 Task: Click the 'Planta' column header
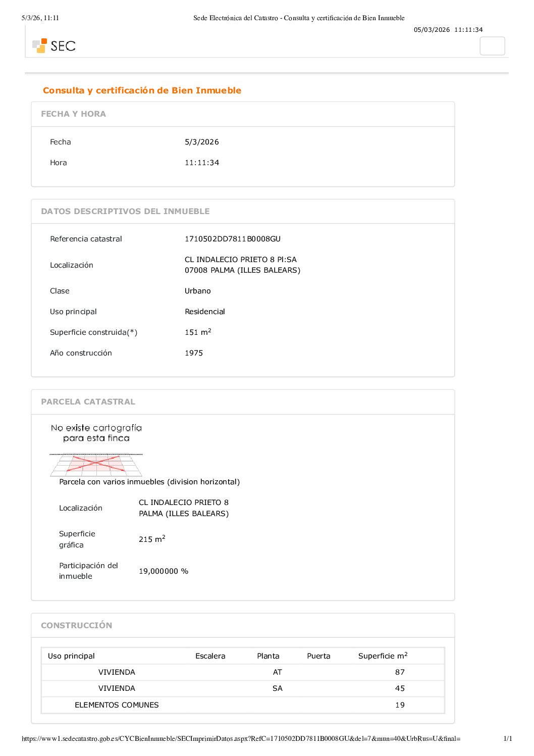268,656
